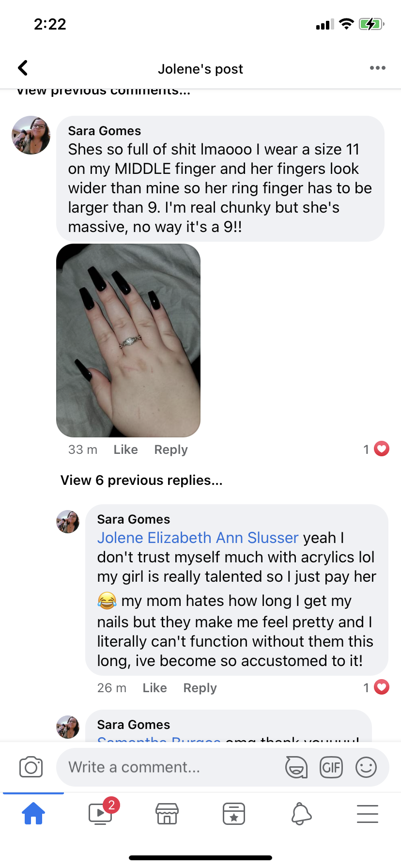This screenshot has height=868, width=401.
Task: Tap the back arrow in the header
Action: click(x=23, y=68)
